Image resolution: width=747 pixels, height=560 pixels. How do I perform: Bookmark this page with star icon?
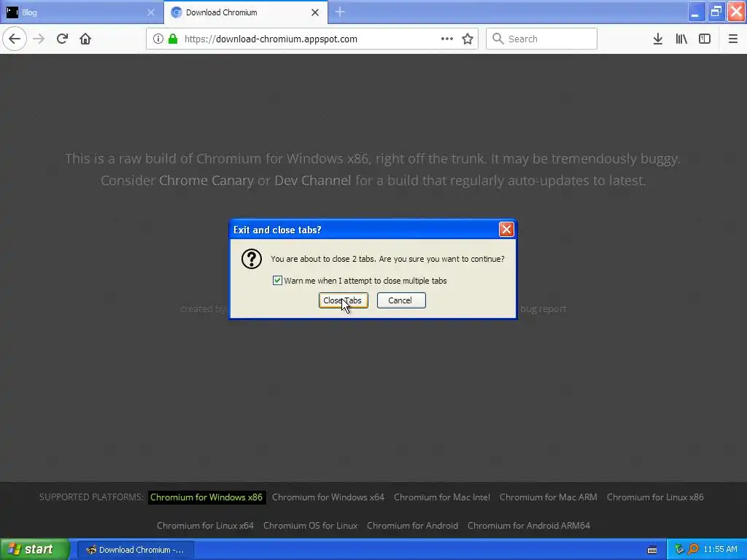(468, 39)
